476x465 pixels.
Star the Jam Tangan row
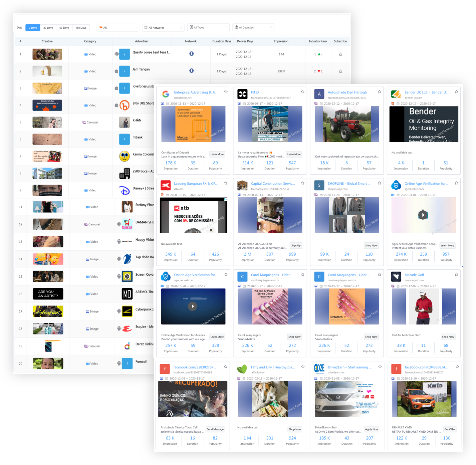tap(341, 71)
